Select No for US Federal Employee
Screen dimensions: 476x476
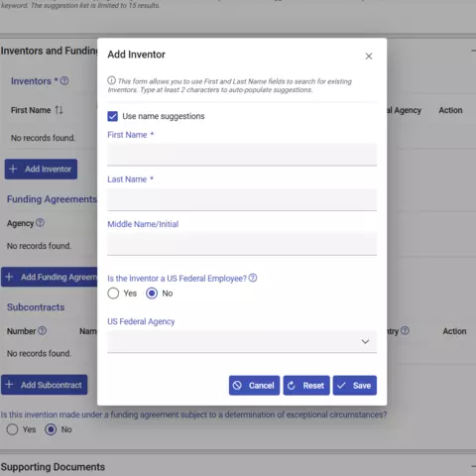pyautogui.click(x=152, y=294)
